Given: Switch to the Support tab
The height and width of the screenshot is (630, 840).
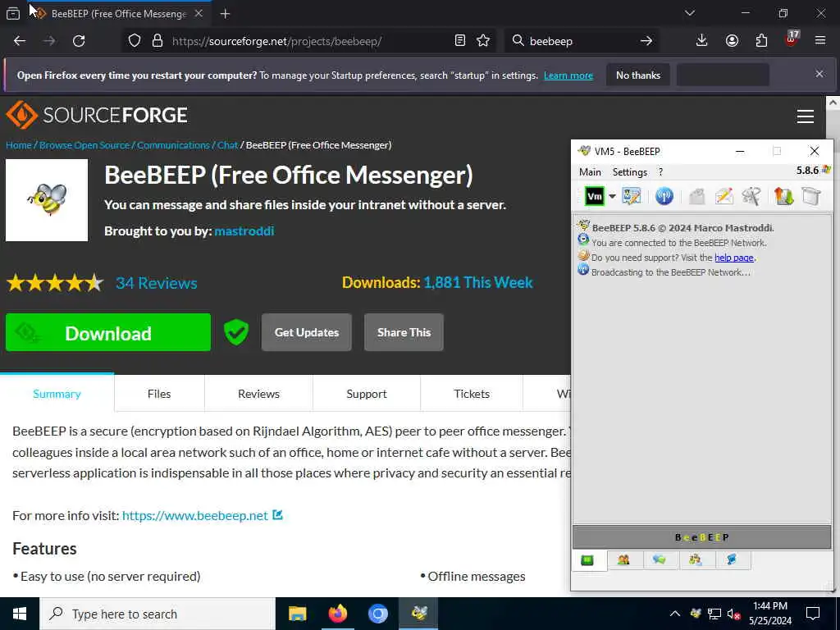Looking at the screenshot, I should tap(367, 394).
